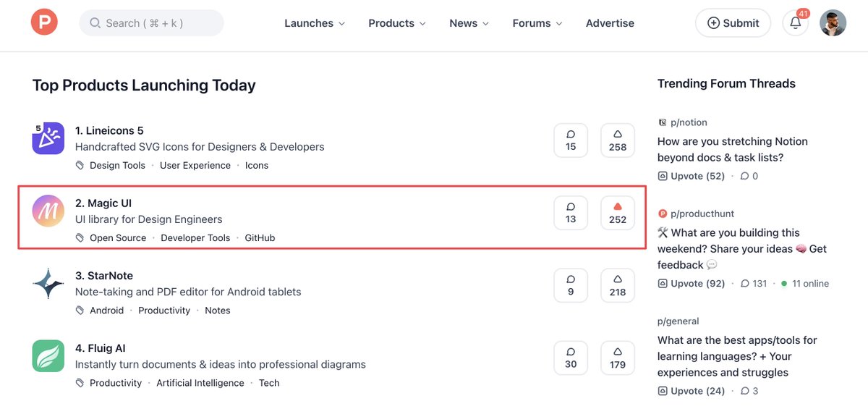The width and height of the screenshot is (868, 409).
Task: Open Lineicons 5 product logo
Action: (x=48, y=138)
